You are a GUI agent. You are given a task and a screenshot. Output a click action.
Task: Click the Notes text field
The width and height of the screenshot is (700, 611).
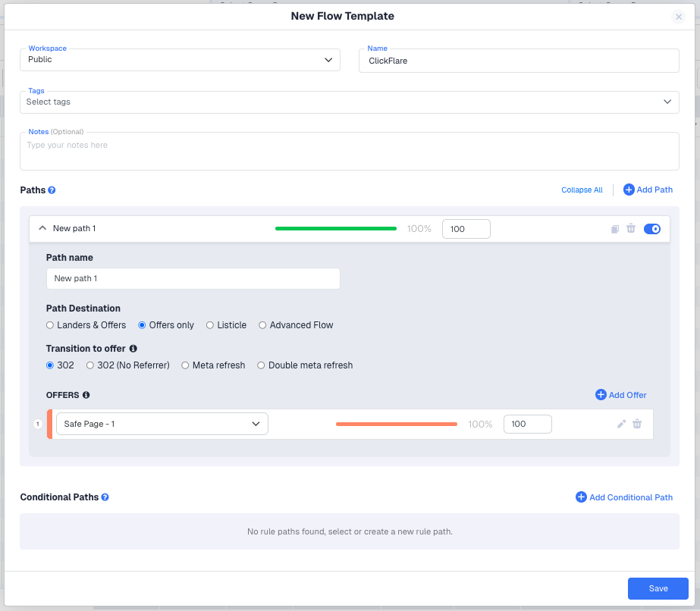point(349,152)
